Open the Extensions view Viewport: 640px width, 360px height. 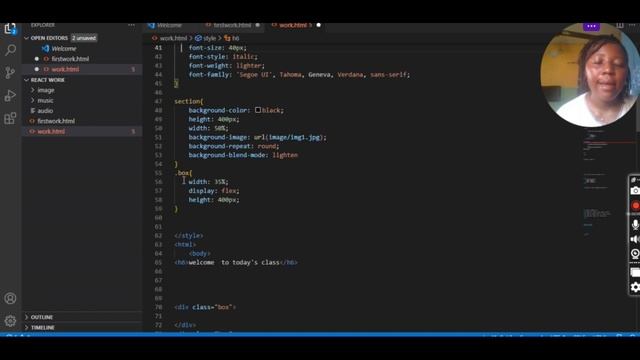tap(10, 118)
